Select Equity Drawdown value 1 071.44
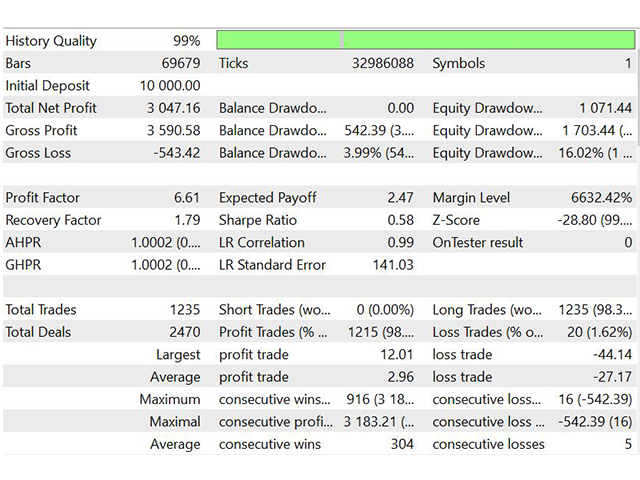Image resolution: width=640 pixels, height=480 pixels. pyautogui.click(x=606, y=108)
